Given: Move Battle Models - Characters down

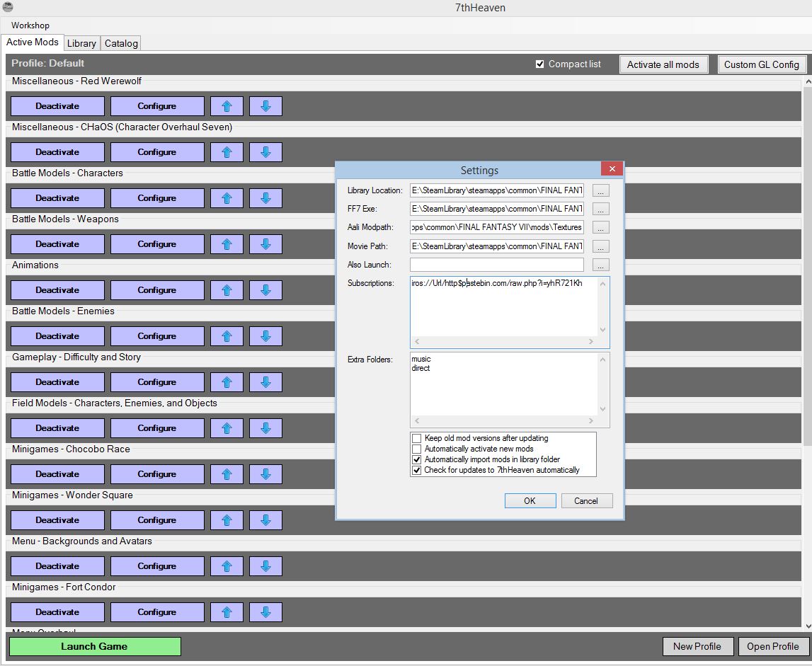Looking at the screenshot, I should tap(265, 198).
